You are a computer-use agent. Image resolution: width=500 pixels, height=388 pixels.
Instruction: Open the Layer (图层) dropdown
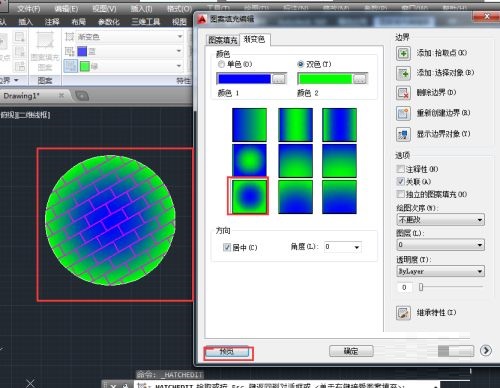tap(480, 245)
